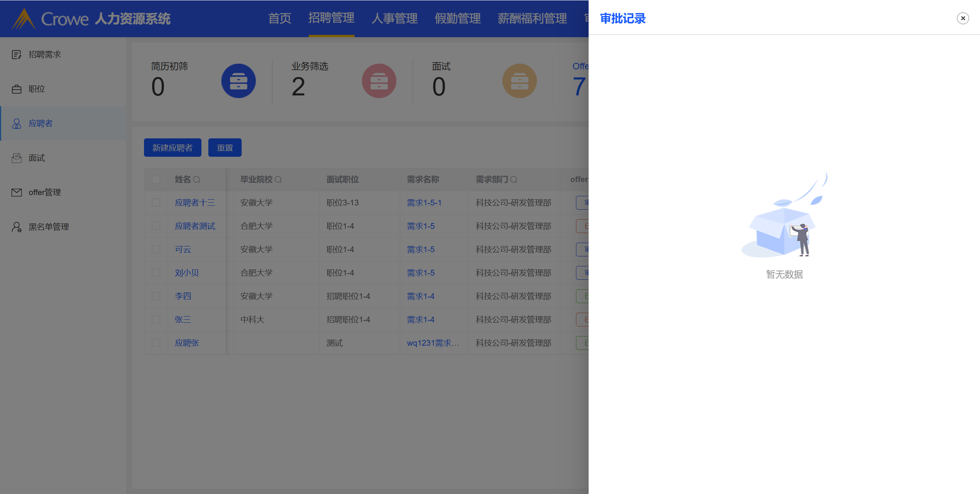Click the blue 简历初筛 archive icon

(x=238, y=81)
